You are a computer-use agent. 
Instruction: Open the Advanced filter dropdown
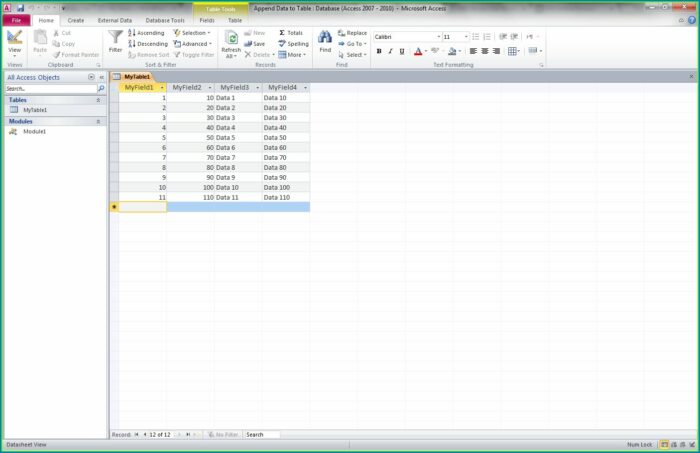pos(193,44)
